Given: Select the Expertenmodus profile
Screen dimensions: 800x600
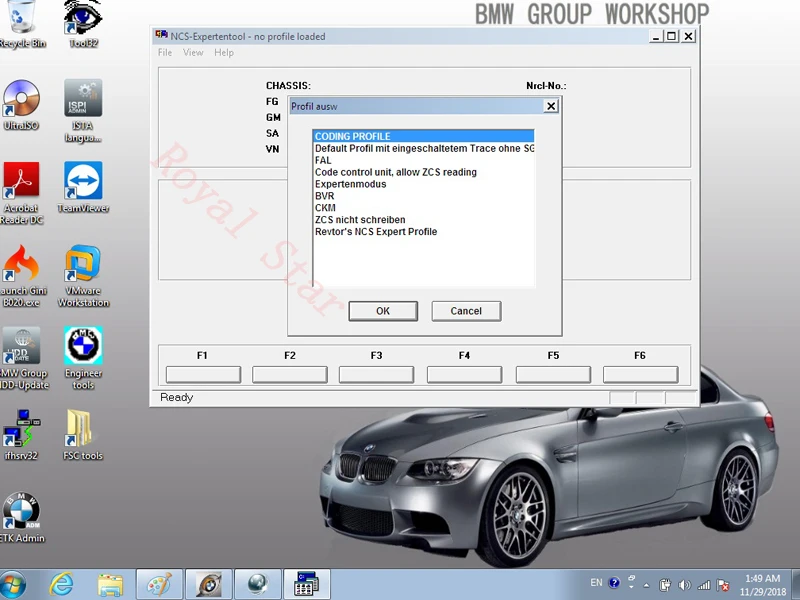Looking at the screenshot, I should (x=350, y=184).
